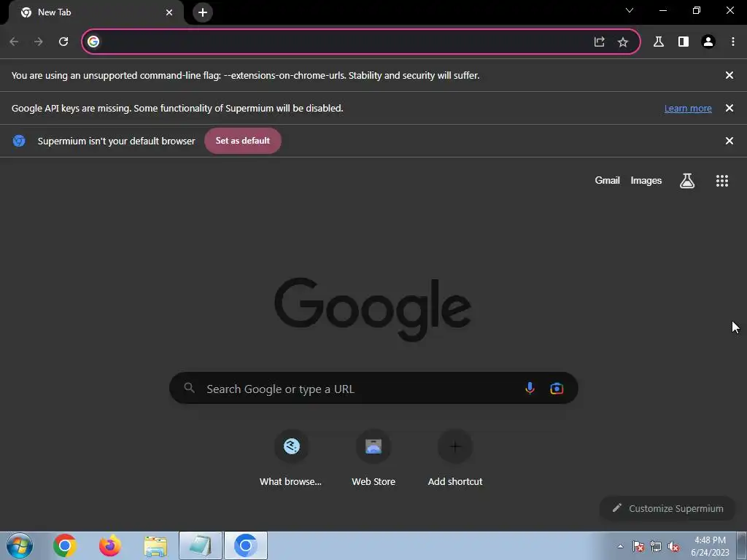Open the profile avatar menu
Image resolution: width=747 pixels, height=560 pixels.
(x=708, y=42)
